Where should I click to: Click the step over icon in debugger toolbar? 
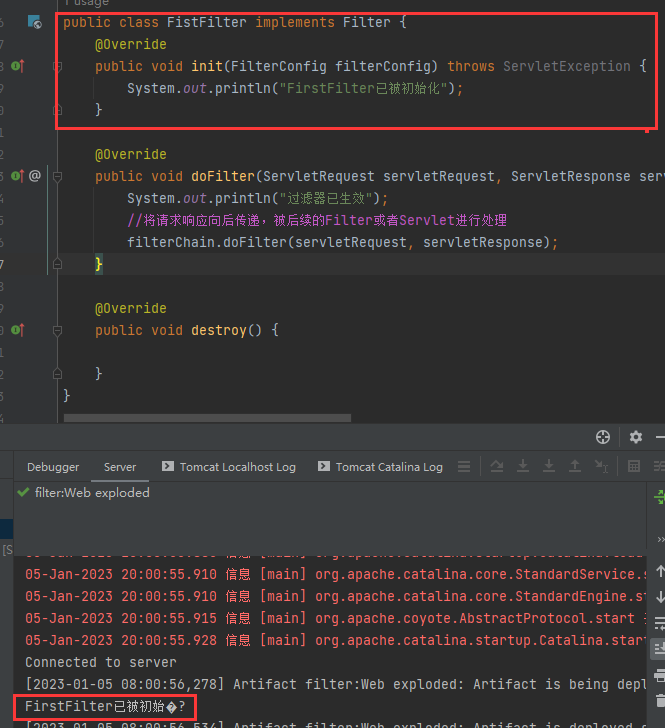tap(497, 467)
